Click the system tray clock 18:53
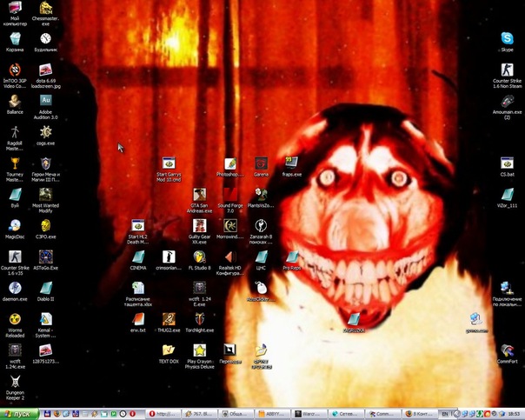Image resolution: width=525 pixels, height=420 pixels. [x=514, y=414]
